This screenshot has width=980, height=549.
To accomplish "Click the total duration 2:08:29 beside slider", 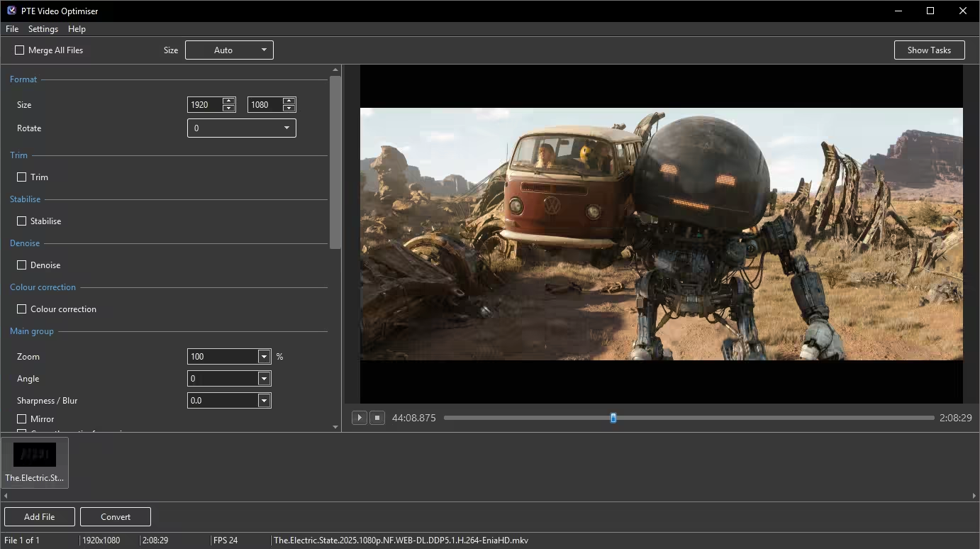I will click(956, 418).
